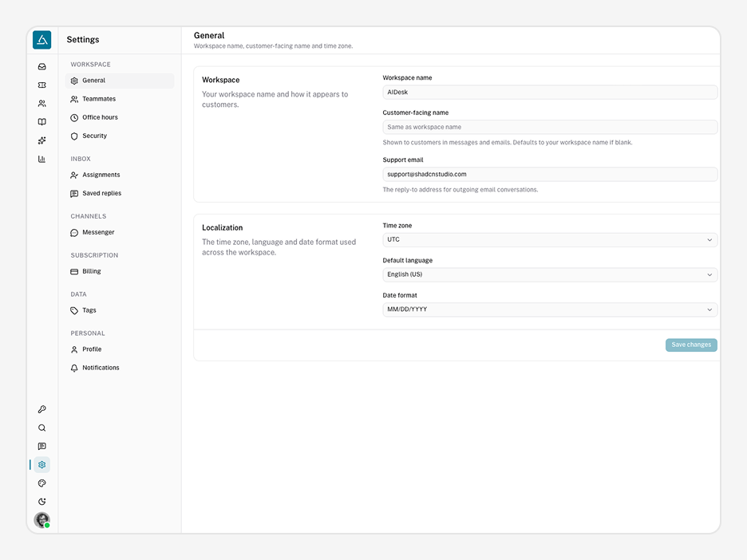Click the Settings sidebar heading
747x560 pixels.
[x=83, y=40]
